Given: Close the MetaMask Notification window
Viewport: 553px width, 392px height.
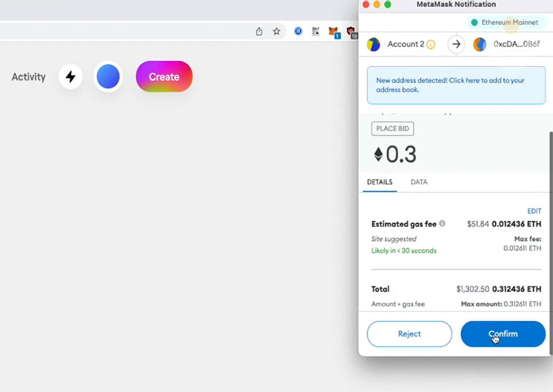Looking at the screenshot, I should pos(366,4).
